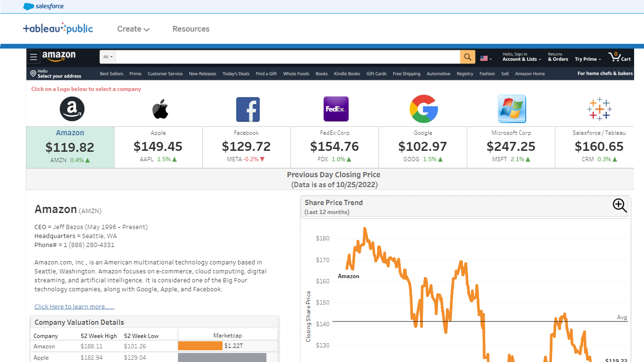The height and width of the screenshot is (362, 644).
Task: Expand the Try Prime dropdown
Action: tap(588, 59)
